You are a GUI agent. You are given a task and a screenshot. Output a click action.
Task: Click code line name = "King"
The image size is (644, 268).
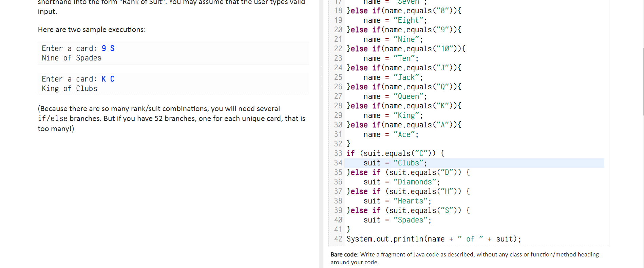click(x=393, y=115)
